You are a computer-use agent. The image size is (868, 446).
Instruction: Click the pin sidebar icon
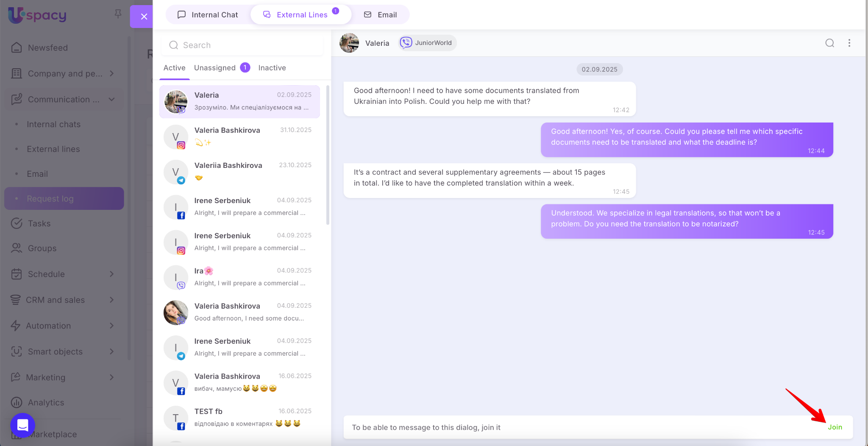click(x=118, y=14)
